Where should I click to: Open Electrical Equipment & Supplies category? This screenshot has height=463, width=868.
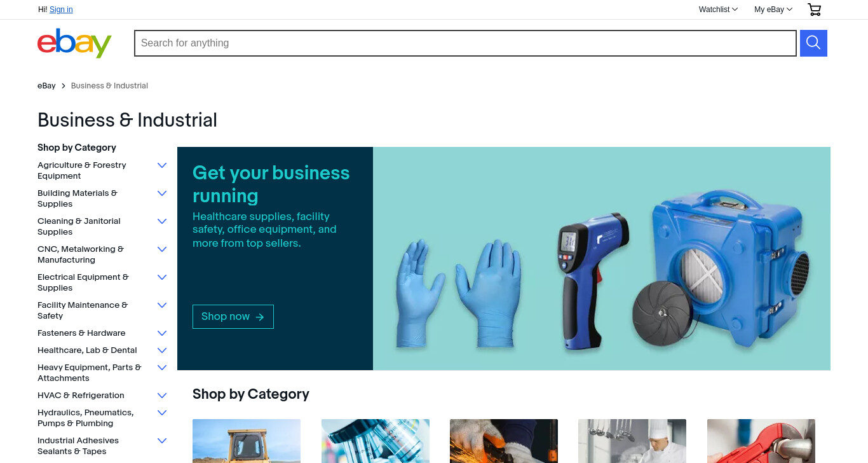(x=83, y=282)
